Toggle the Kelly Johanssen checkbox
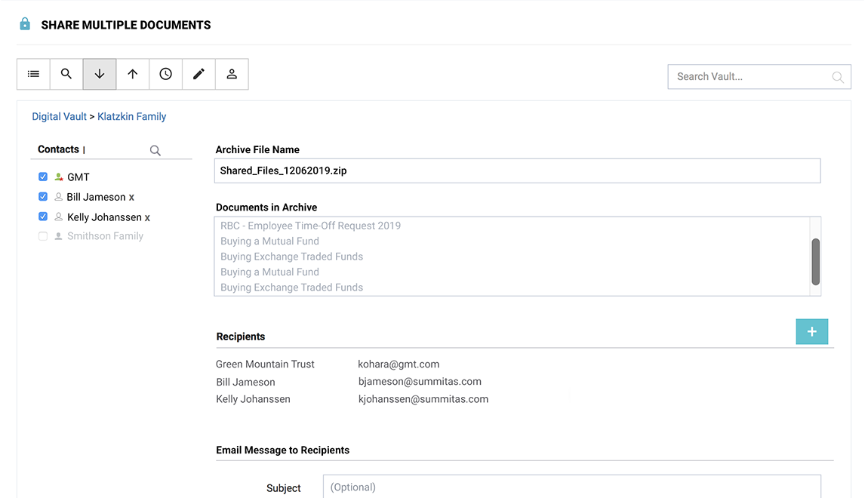Viewport: 868px width, 498px height. click(43, 217)
